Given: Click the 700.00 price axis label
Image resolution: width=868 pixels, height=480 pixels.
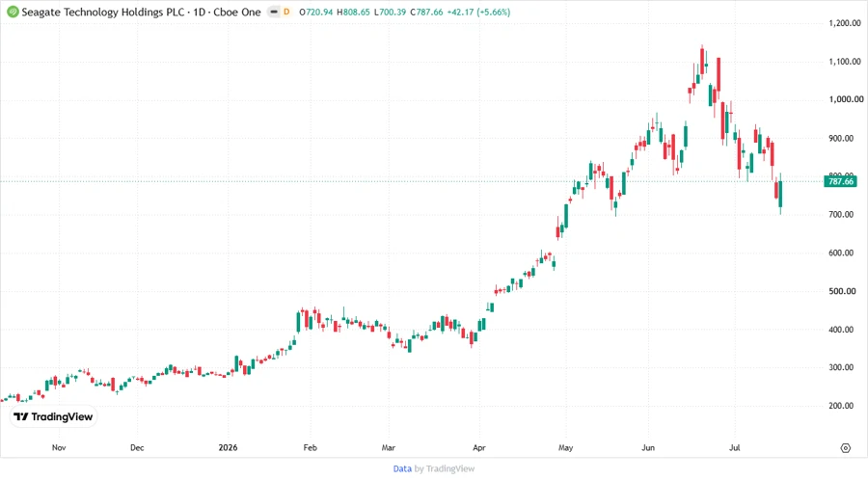Looking at the screenshot, I should (x=841, y=215).
